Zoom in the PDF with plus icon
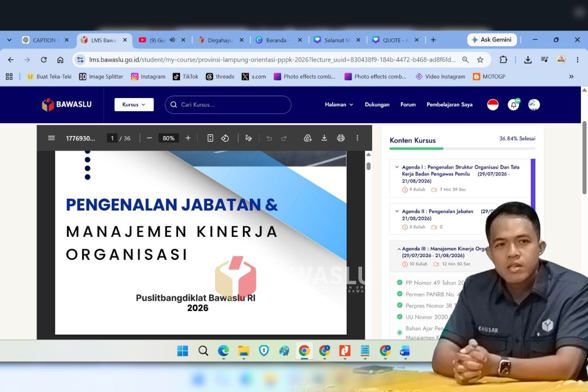588x392 pixels. (188, 138)
